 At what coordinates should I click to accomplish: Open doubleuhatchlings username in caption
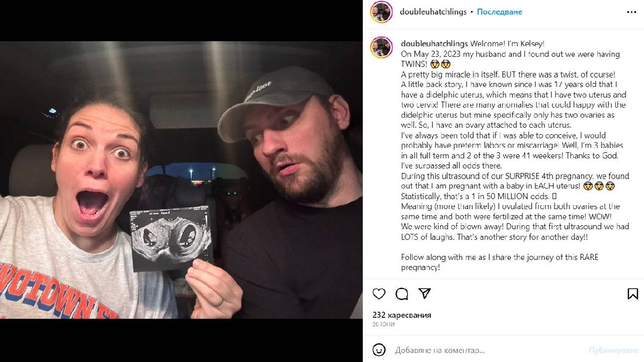point(435,44)
